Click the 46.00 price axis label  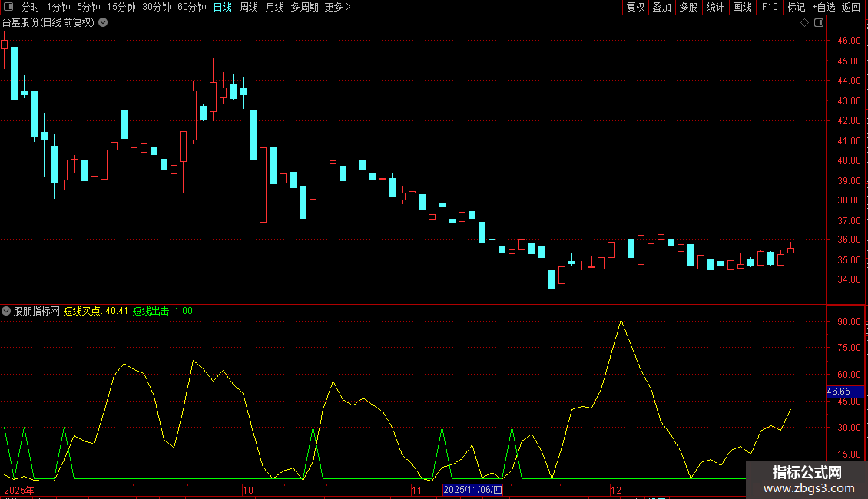pyautogui.click(x=849, y=41)
